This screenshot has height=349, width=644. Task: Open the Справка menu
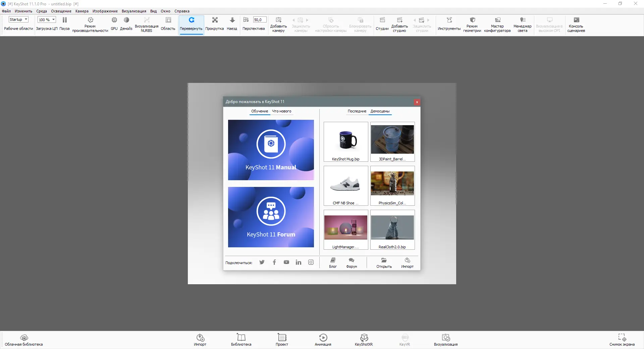(x=182, y=11)
